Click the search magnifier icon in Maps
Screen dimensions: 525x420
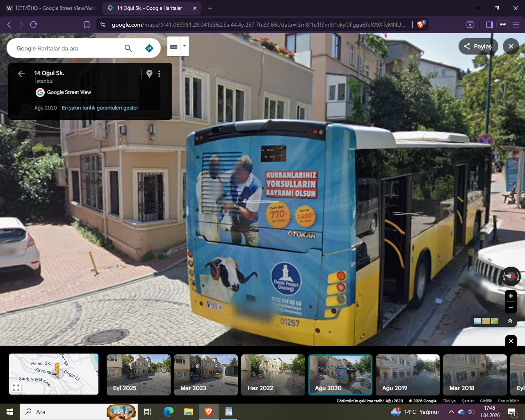tap(128, 48)
